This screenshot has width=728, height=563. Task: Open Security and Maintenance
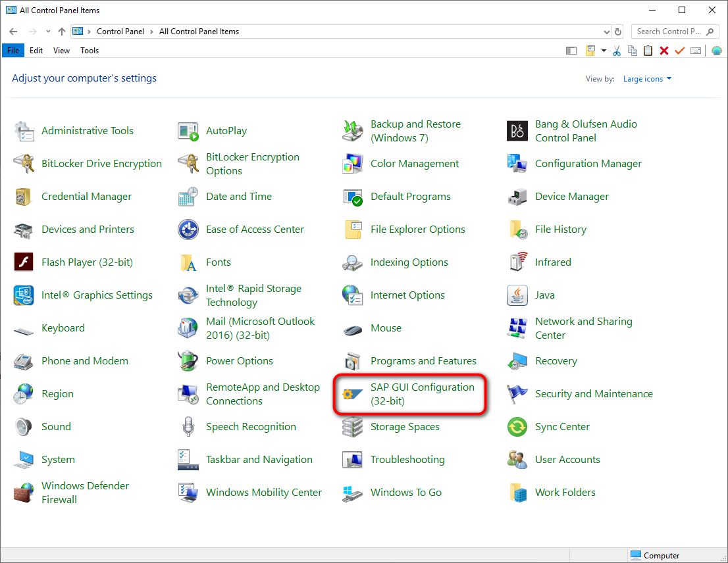[580, 394]
